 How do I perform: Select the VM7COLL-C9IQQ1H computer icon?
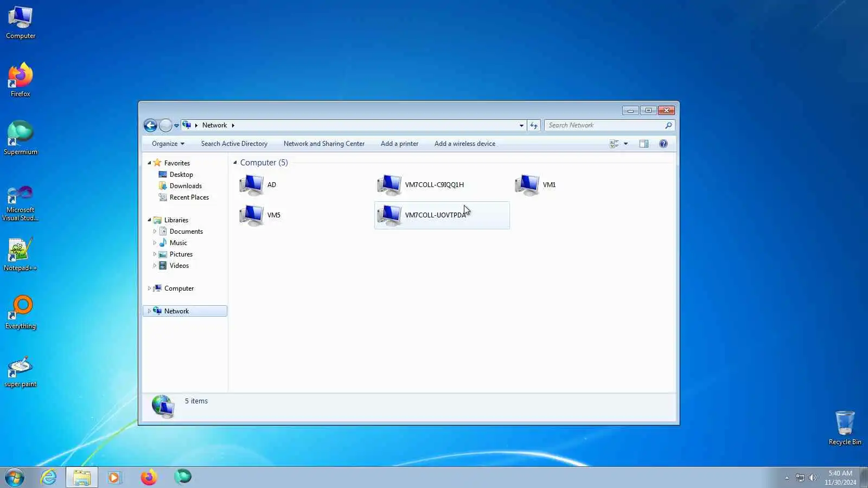point(390,185)
